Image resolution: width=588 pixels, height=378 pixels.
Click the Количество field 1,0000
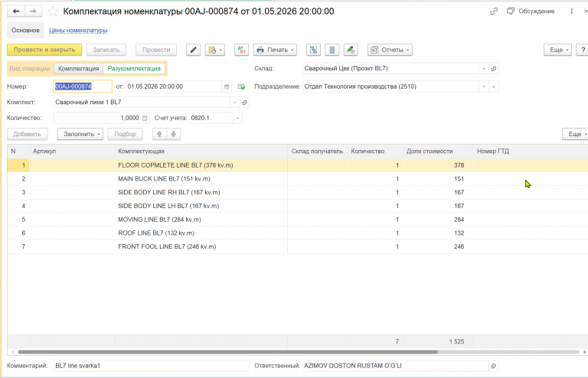pyautogui.click(x=96, y=118)
